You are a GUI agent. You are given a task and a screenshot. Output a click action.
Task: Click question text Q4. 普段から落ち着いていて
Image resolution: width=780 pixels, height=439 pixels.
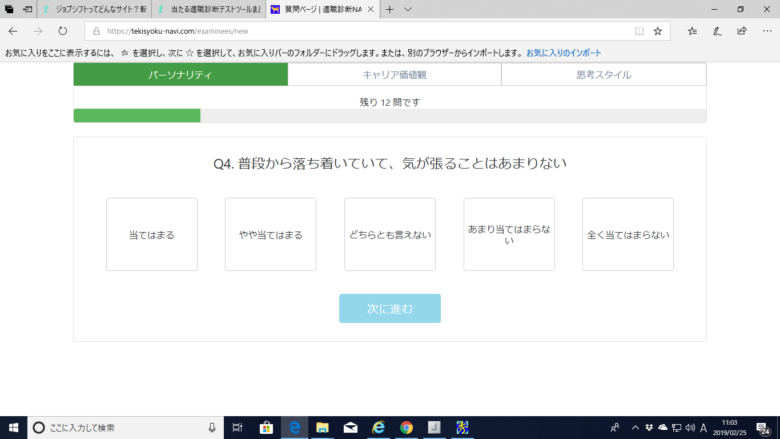pos(390,164)
